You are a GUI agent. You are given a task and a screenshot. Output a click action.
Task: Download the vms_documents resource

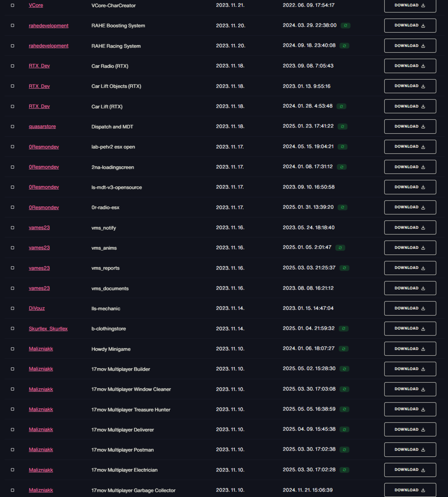pos(410,288)
